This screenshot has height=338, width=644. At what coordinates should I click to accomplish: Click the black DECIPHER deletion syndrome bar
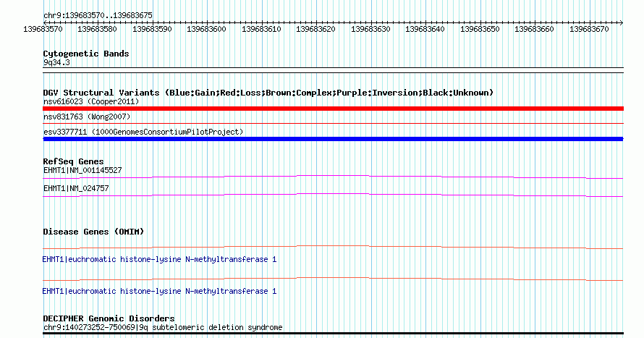tap(333, 334)
